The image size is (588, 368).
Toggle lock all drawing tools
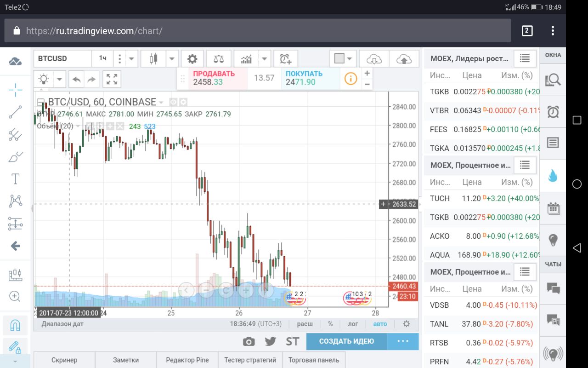click(x=15, y=348)
